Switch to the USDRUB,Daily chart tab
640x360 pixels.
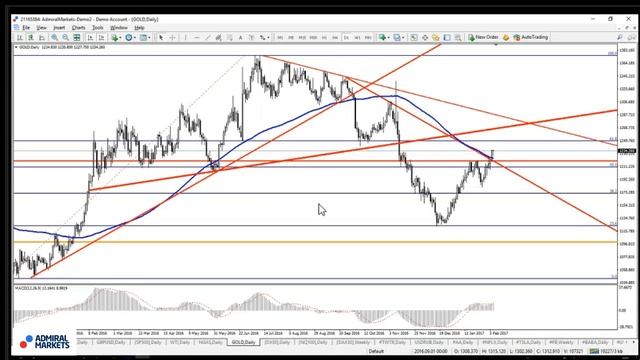point(429,342)
